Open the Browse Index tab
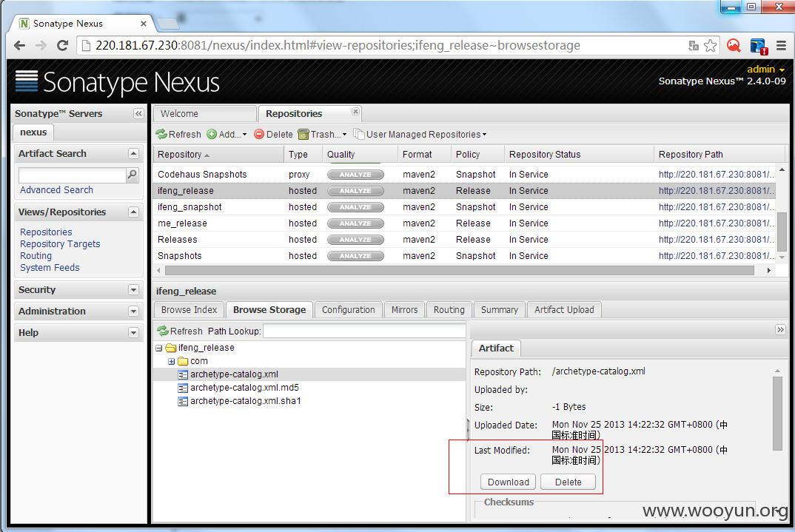This screenshot has height=532, width=795. (x=189, y=309)
